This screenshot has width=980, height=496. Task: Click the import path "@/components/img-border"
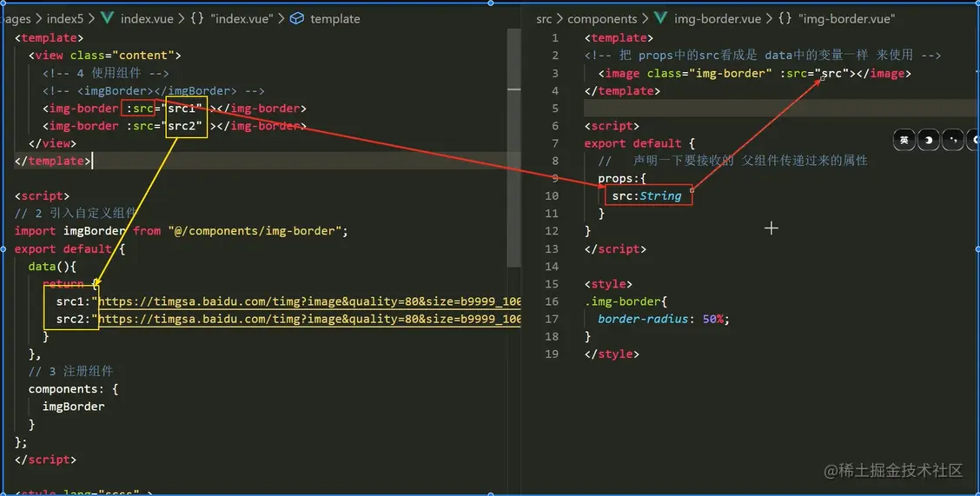(x=255, y=230)
